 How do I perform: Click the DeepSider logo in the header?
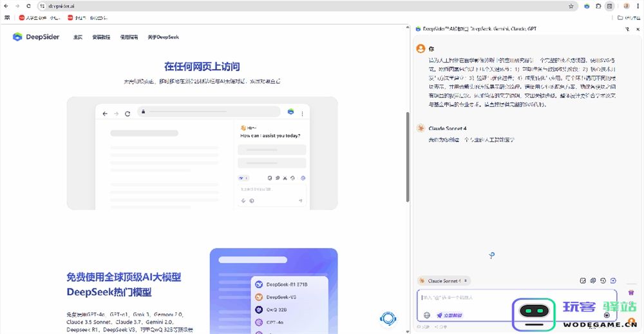pos(36,37)
